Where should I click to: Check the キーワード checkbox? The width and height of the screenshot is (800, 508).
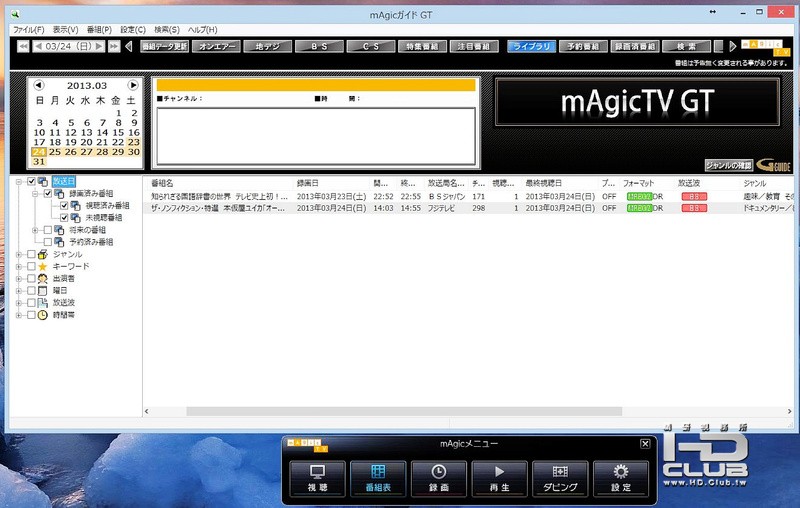point(32,266)
